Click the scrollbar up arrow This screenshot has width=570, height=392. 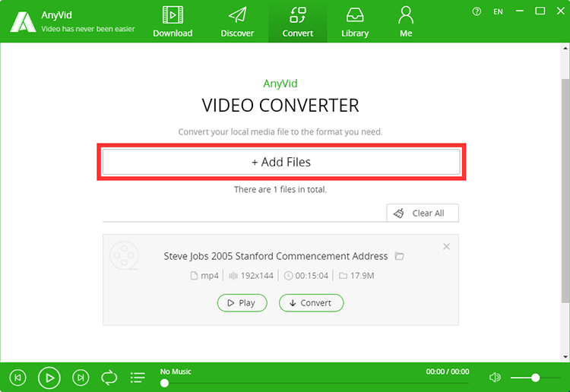click(x=565, y=48)
